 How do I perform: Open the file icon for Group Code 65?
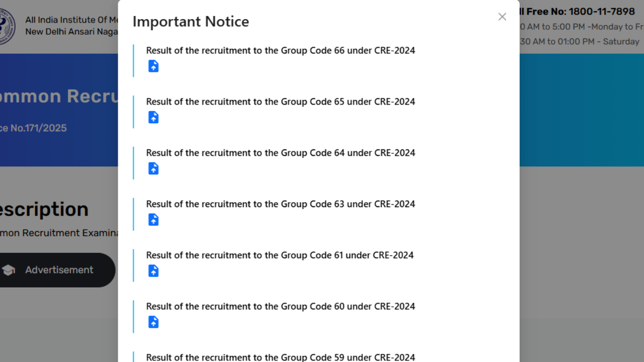[x=153, y=118]
